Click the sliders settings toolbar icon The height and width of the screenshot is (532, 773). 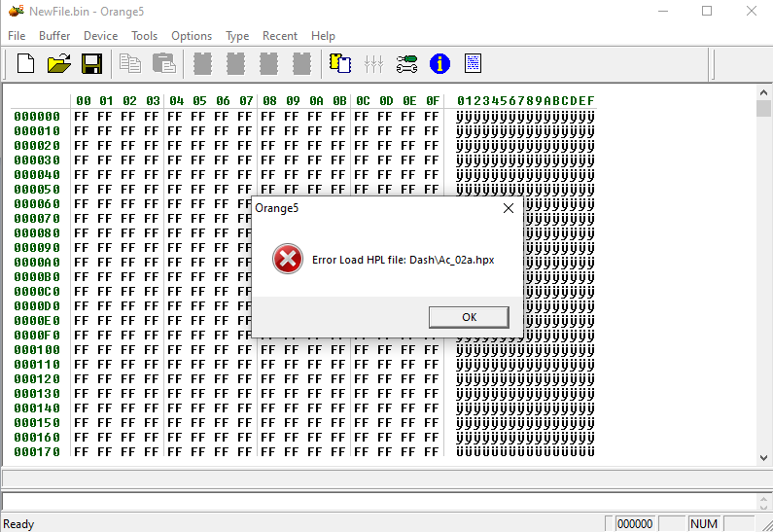373,64
